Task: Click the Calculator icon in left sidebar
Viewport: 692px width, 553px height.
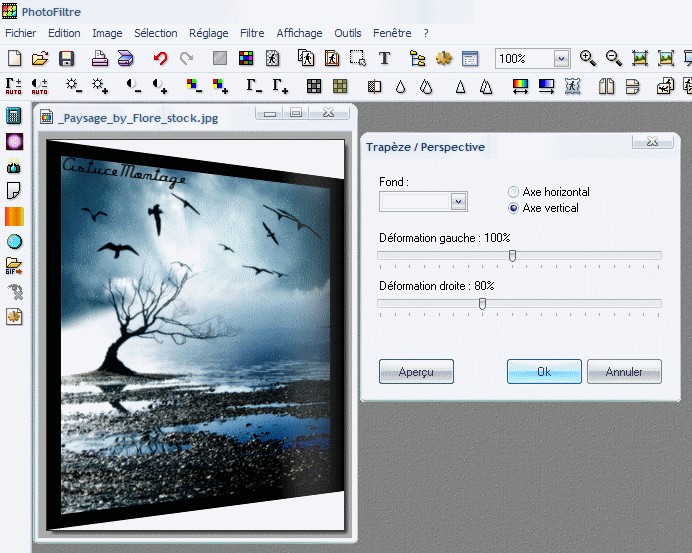Action: click(14, 116)
